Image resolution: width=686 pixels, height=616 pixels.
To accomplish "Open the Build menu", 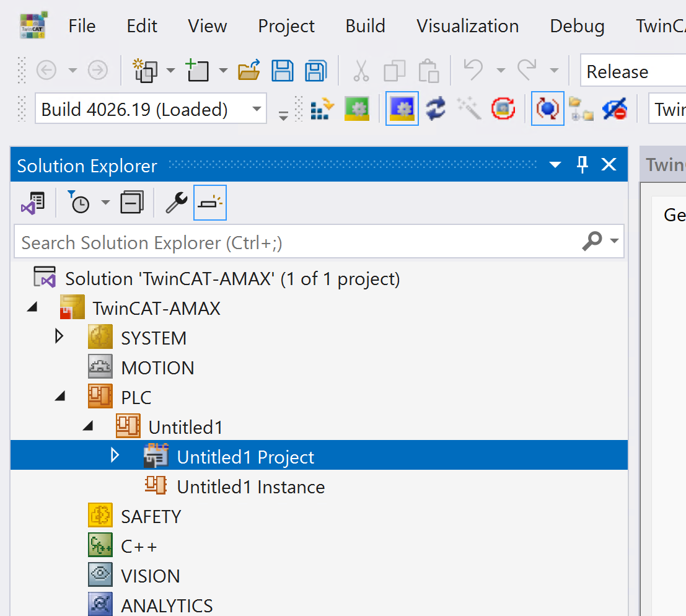I will tap(365, 26).
